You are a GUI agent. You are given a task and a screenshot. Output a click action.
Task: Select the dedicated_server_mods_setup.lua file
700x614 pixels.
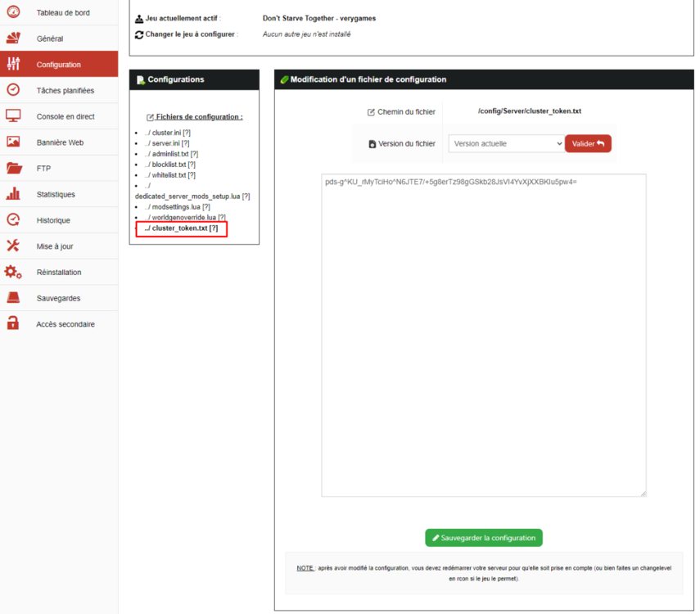(187, 196)
